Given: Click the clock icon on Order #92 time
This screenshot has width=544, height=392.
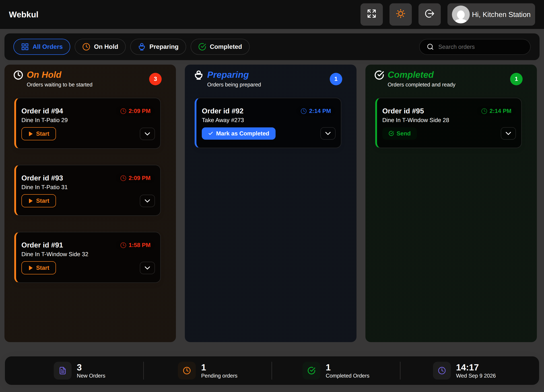Looking at the screenshot, I should [x=304, y=111].
